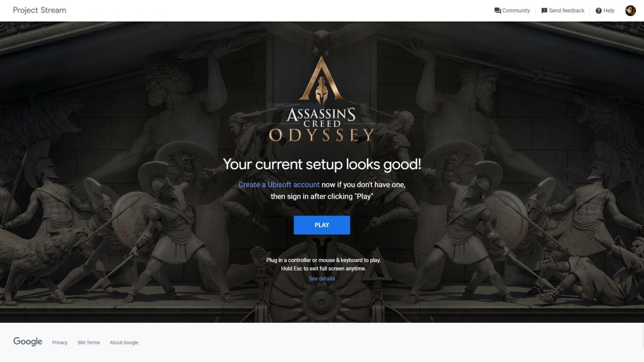Viewport: 644px width, 362px height.
Task: Click the golden ODYSSEY title text
Action: pyautogui.click(x=321, y=135)
